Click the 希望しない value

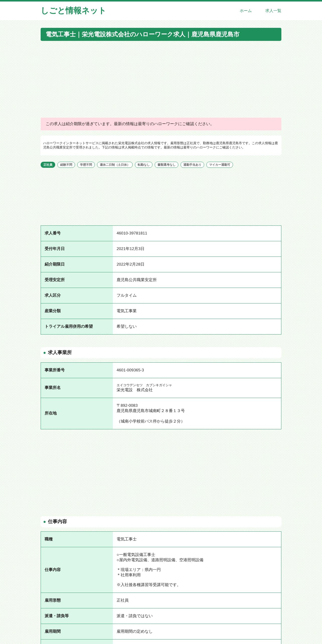click(x=127, y=327)
